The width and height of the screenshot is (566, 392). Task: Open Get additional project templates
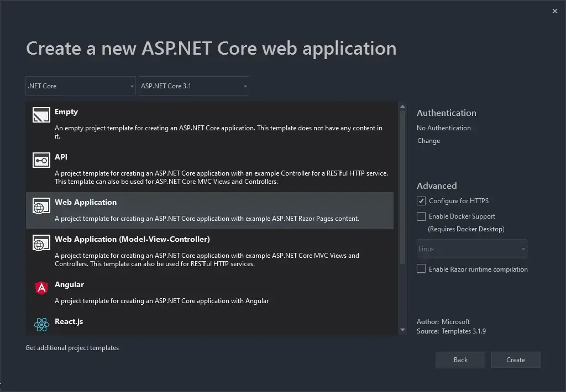72,348
